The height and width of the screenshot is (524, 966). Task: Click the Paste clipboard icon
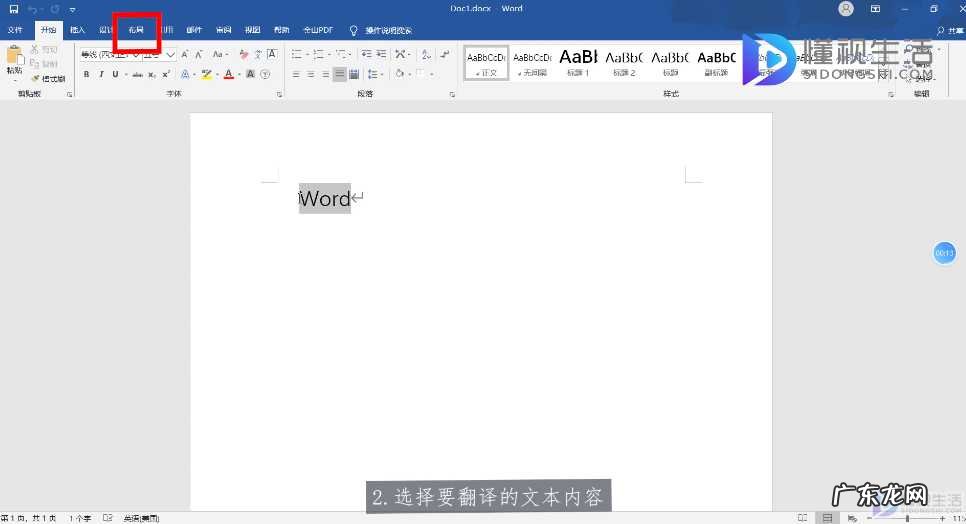tap(14, 57)
